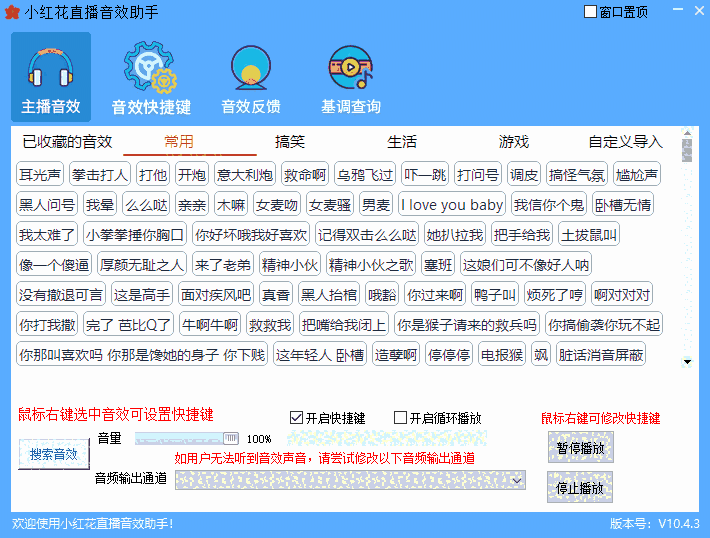The width and height of the screenshot is (710, 538).
Task: Play the 面对疾风吧 sound effect
Action: pyautogui.click(x=216, y=295)
